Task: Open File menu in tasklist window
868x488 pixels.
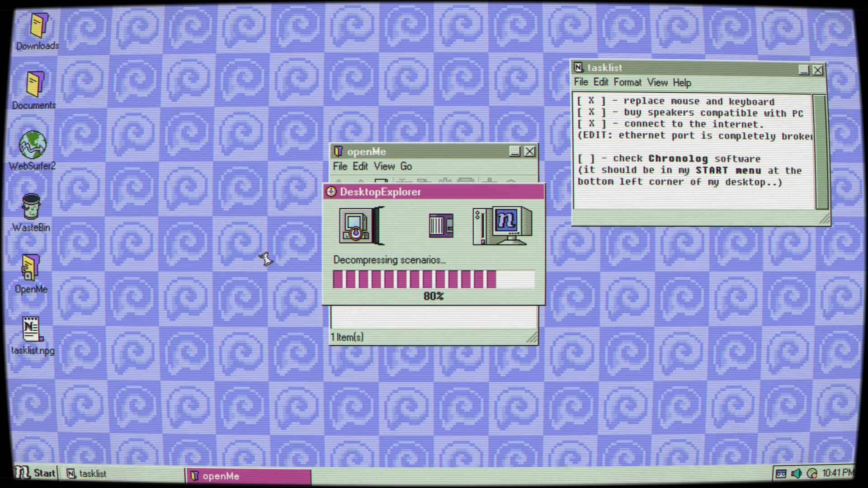Action: pyautogui.click(x=581, y=82)
